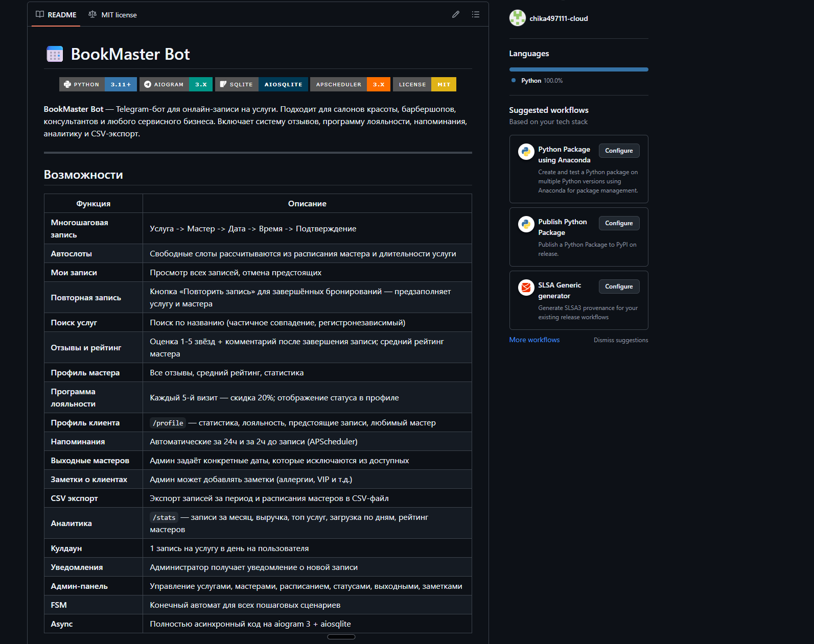The width and height of the screenshot is (814, 644).
Task: Click Dismiss suggestions
Action: point(621,340)
